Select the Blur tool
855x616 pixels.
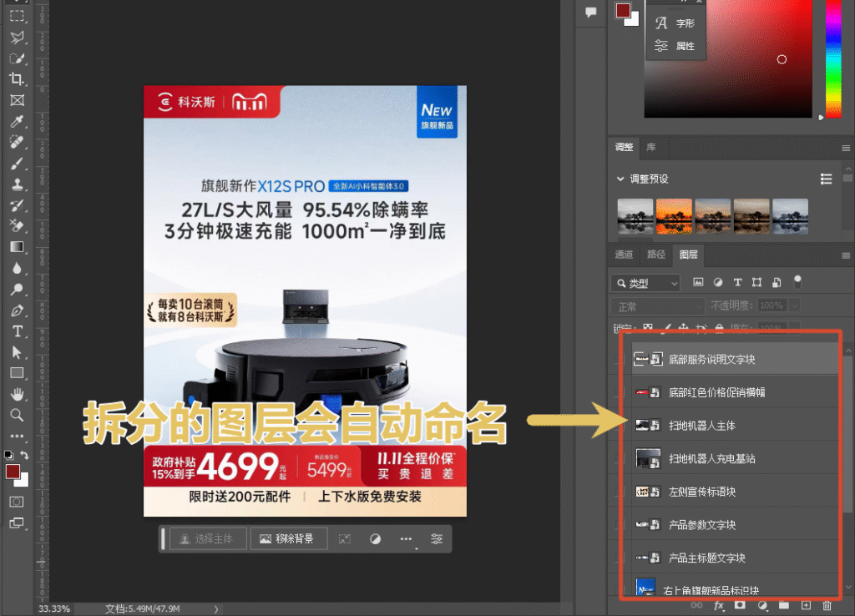coord(17,268)
